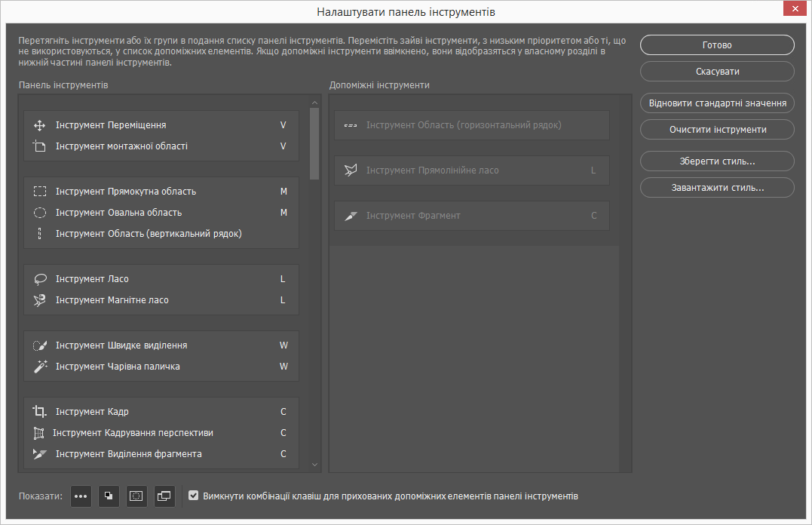Toggle the ellipsis (three dots) show button
812x525 pixels.
coord(81,496)
